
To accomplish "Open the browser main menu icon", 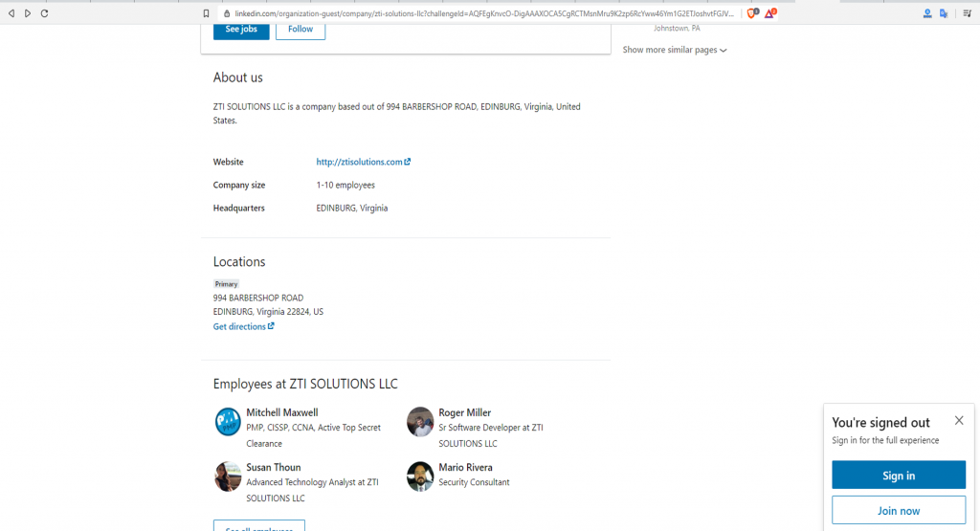I will point(967,13).
